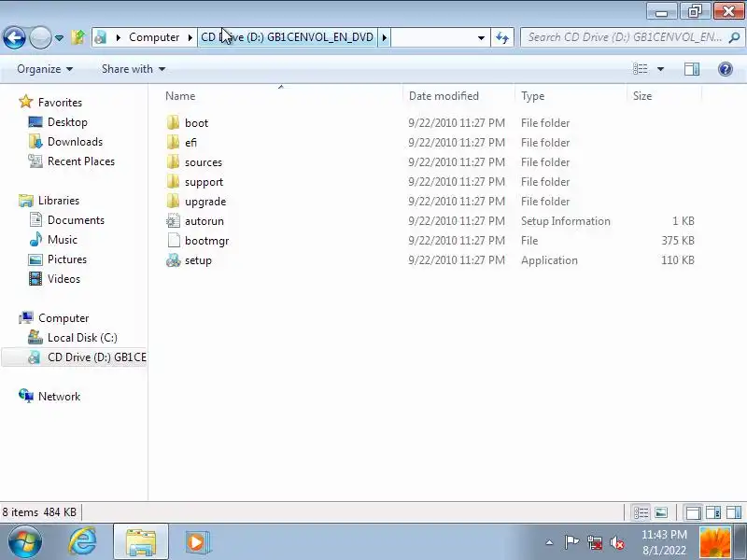
Task: Toggle the rightmost preview pane layout icon
Action: [734, 512]
